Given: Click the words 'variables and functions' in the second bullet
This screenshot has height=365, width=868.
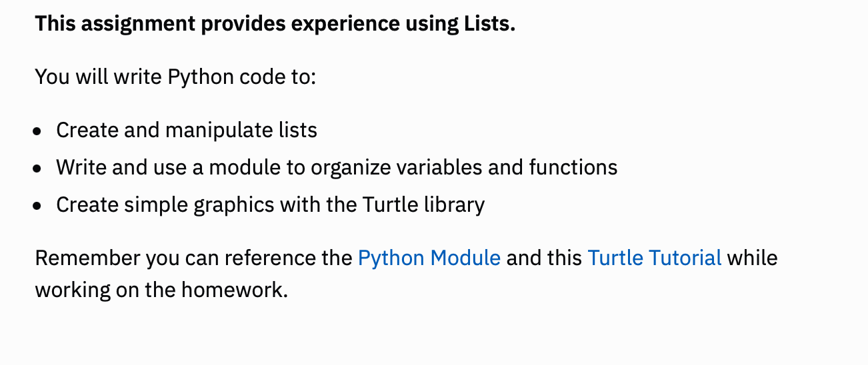Looking at the screenshot, I should [x=517, y=167].
